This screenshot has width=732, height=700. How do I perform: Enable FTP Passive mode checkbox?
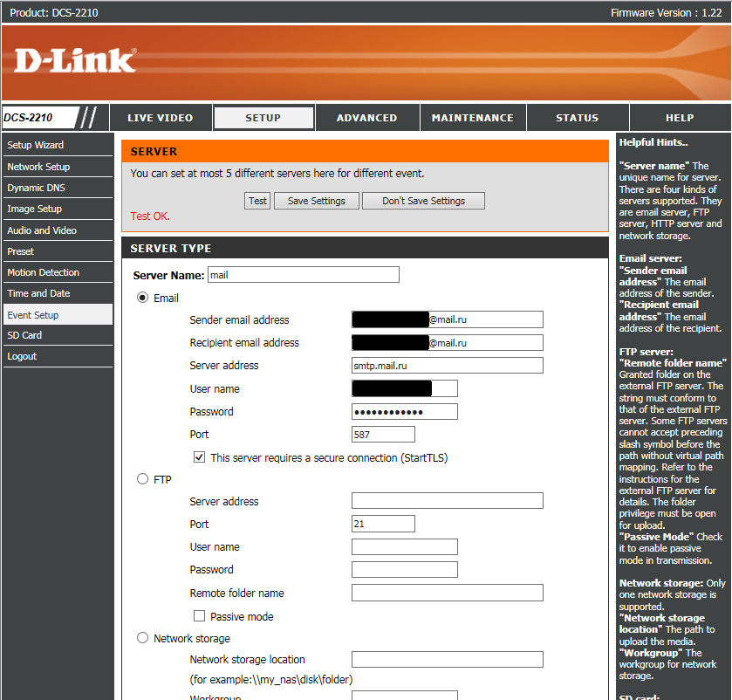(199, 616)
